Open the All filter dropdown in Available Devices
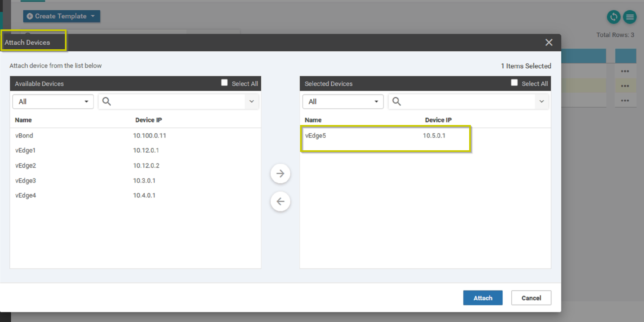 click(53, 101)
